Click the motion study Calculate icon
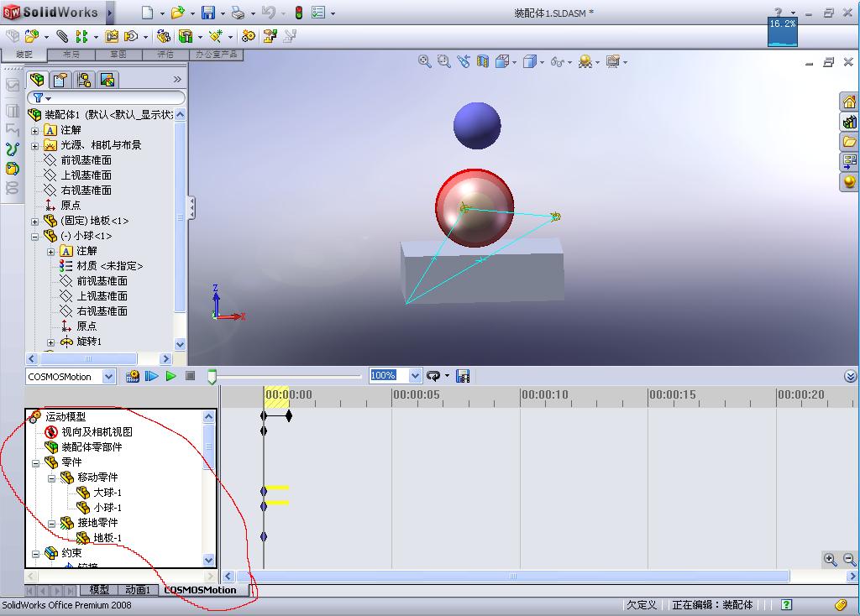860x616 pixels. click(132, 376)
